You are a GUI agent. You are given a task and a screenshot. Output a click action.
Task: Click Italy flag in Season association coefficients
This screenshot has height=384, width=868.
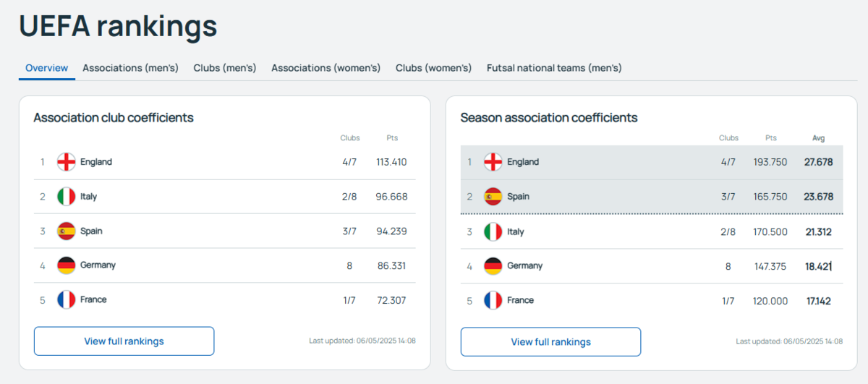coord(493,232)
